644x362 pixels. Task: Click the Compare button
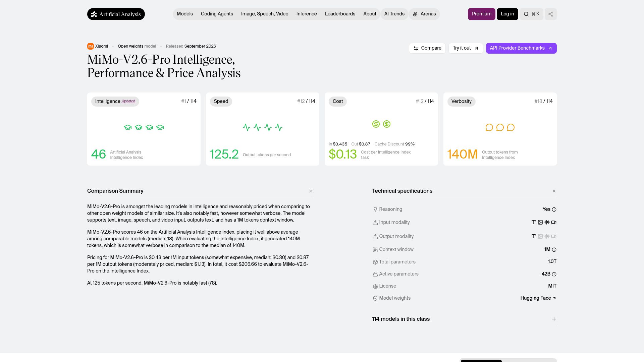[x=427, y=48]
